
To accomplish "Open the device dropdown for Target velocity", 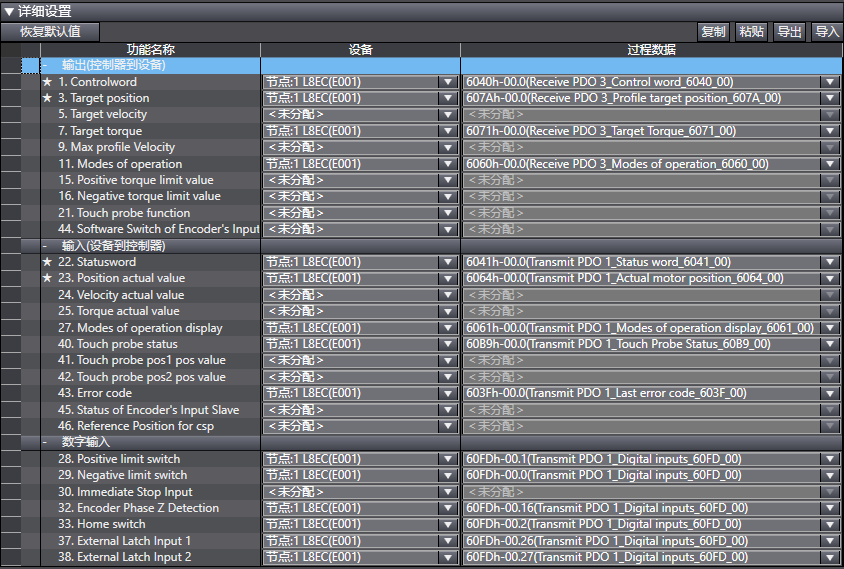I will (447, 115).
